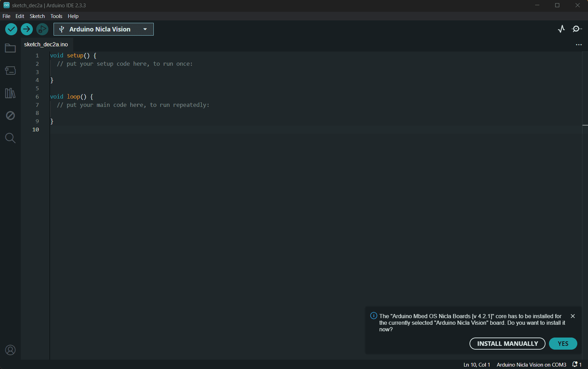Click the void loop() code line
Viewport: 588px width, 369px height.
[72, 97]
